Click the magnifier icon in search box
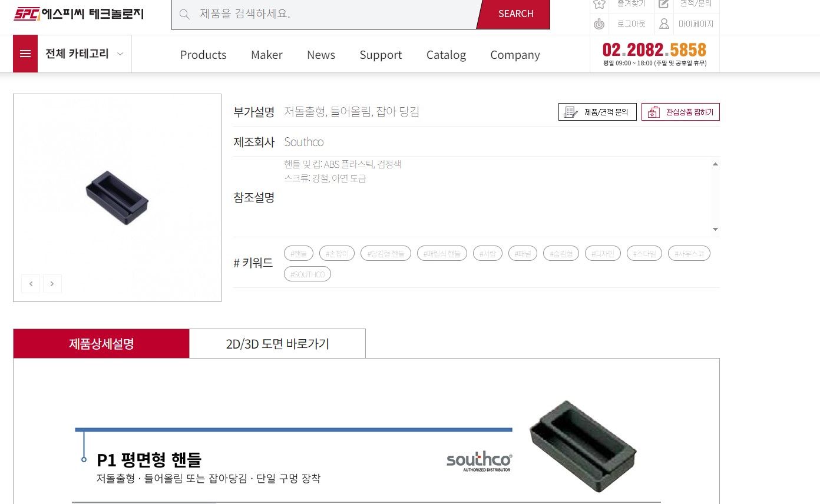The width and height of the screenshot is (820, 504). 185,14
